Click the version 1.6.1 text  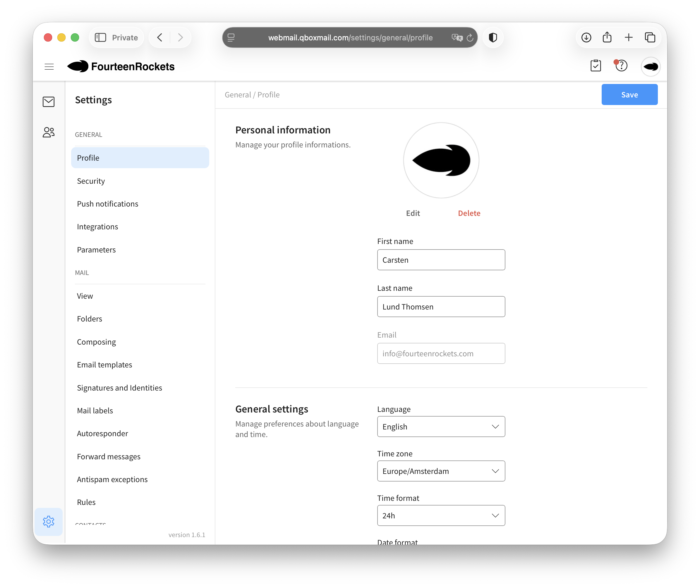(x=187, y=535)
